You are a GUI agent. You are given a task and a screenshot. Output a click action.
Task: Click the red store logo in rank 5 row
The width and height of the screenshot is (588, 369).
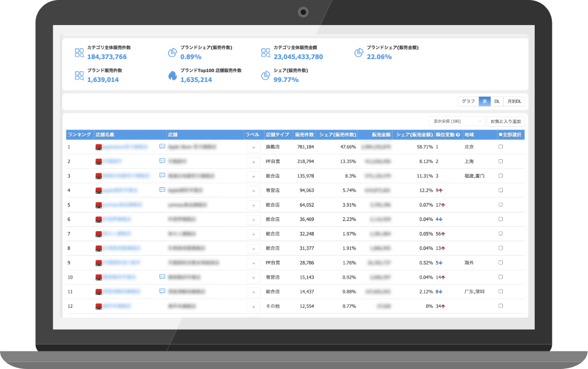(99, 204)
